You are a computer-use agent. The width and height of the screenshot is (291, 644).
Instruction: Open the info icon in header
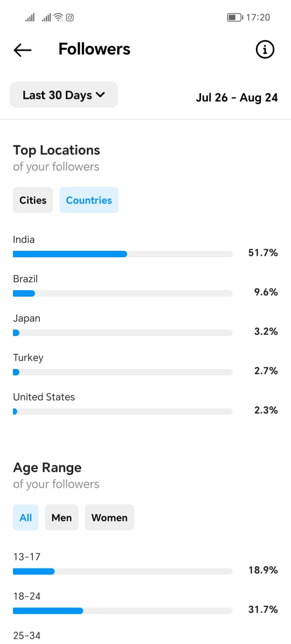pyautogui.click(x=265, y=50)
